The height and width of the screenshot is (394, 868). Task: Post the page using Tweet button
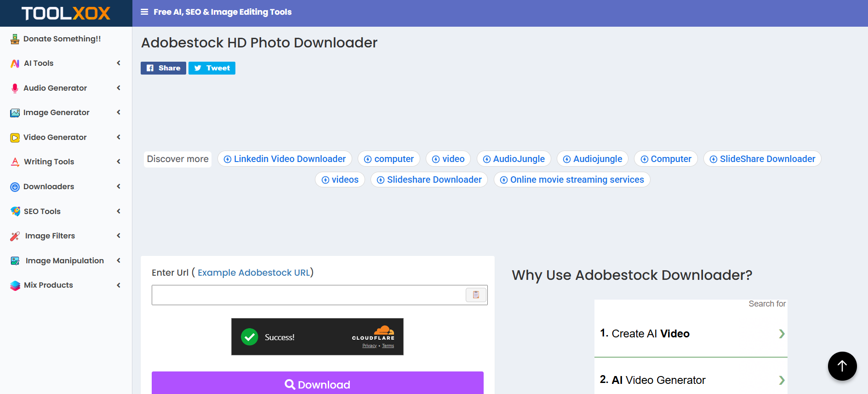[212, 68]
